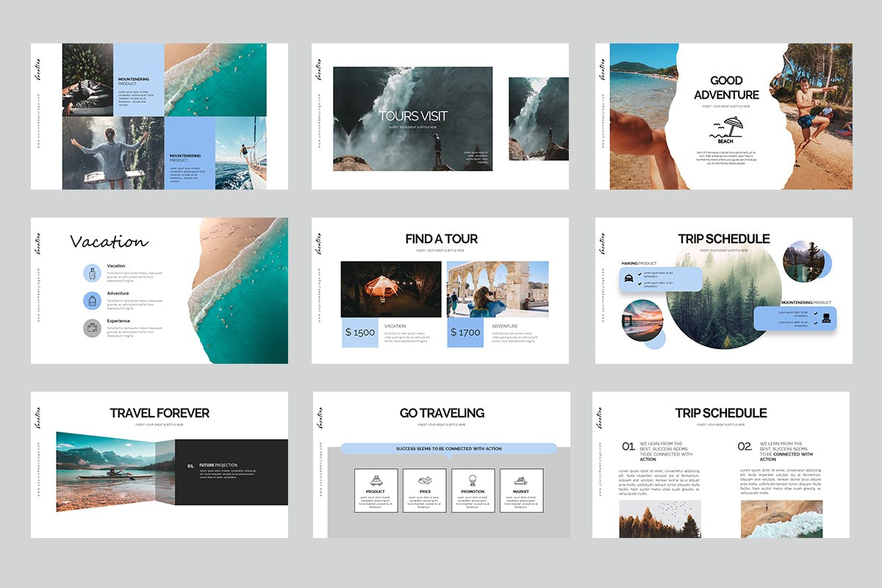The width and height of the screenshot is (882, 588).
Task: Select the backpack icon next to Adventure
Action: 93,301
